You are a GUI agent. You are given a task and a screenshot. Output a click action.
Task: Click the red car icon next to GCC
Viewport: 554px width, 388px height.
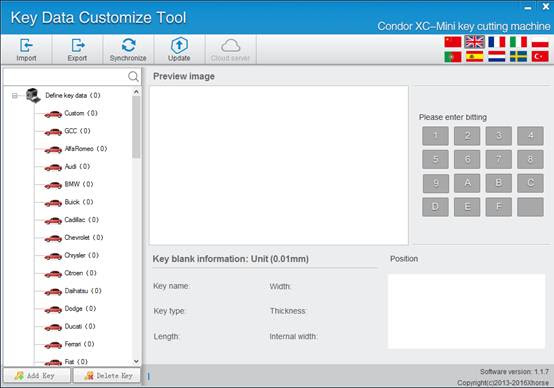[x=53, y=132]
